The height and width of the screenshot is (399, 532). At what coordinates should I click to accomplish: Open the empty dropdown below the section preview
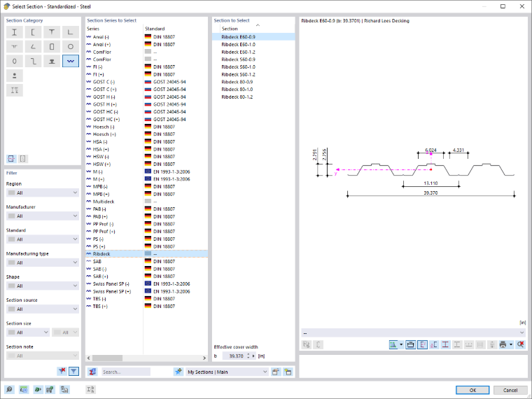(x=413, y=332)
